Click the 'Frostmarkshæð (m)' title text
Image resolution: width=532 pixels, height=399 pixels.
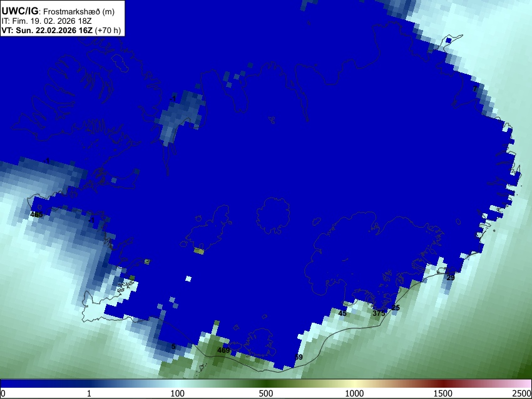pos(79,11)
